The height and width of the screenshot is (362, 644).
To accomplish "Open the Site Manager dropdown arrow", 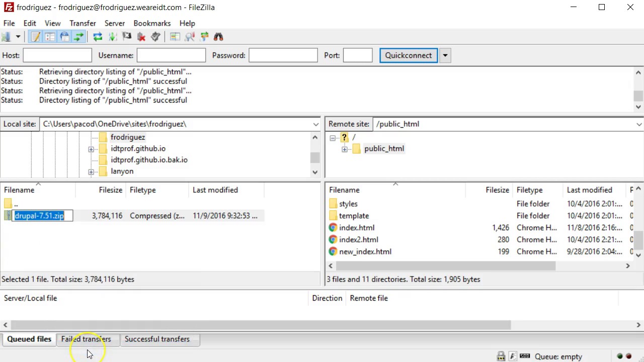I will pos(18,37).
